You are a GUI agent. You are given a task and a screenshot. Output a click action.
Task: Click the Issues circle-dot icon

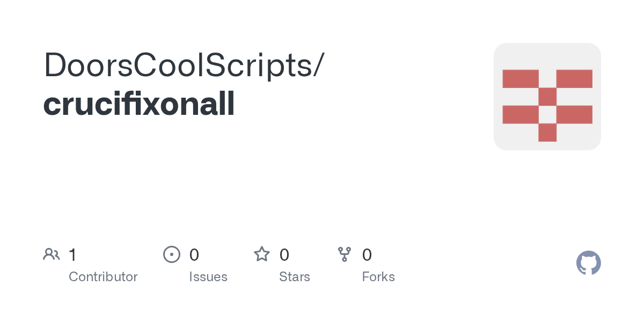pyautogui.click(x=171, y=254)
